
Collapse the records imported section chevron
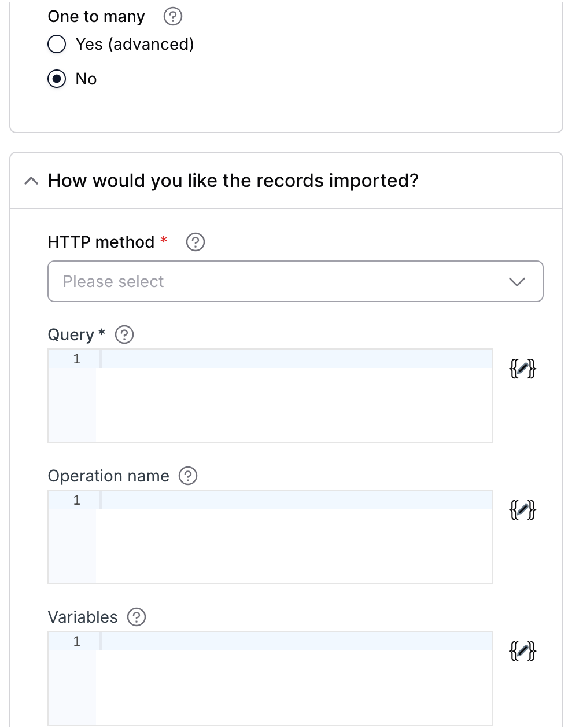point(31,181)
